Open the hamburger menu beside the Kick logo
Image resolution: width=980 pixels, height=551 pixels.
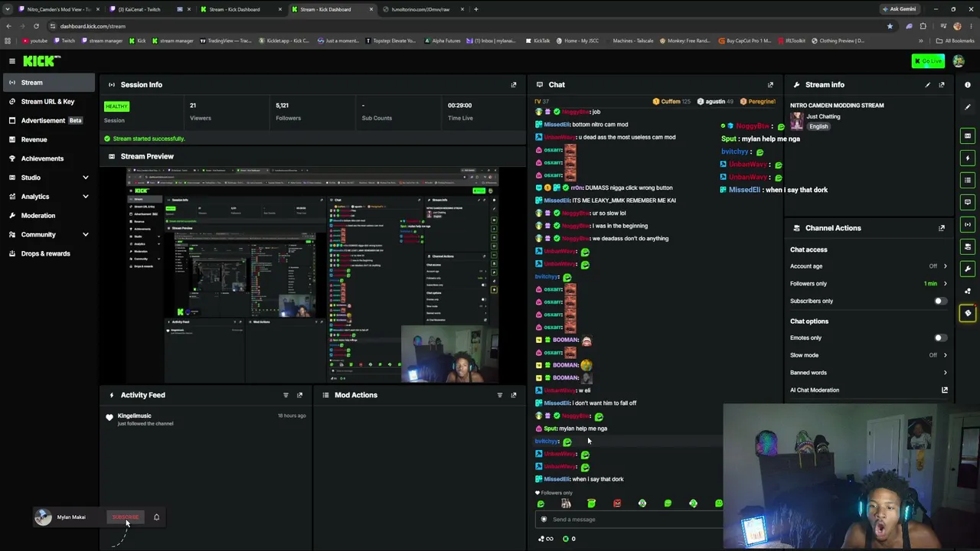12,61
